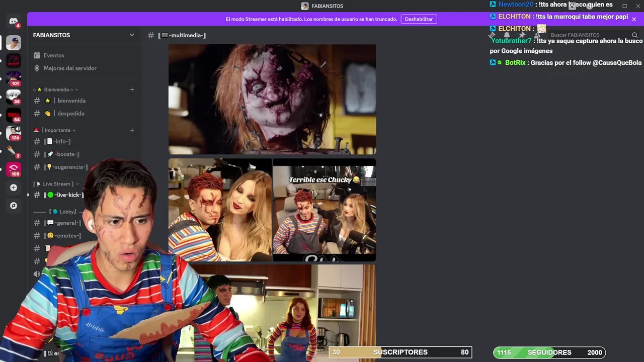The image size is (644, 362).
Task: Open the server showing 101 unread badge
Action: [x=14, y=79]
